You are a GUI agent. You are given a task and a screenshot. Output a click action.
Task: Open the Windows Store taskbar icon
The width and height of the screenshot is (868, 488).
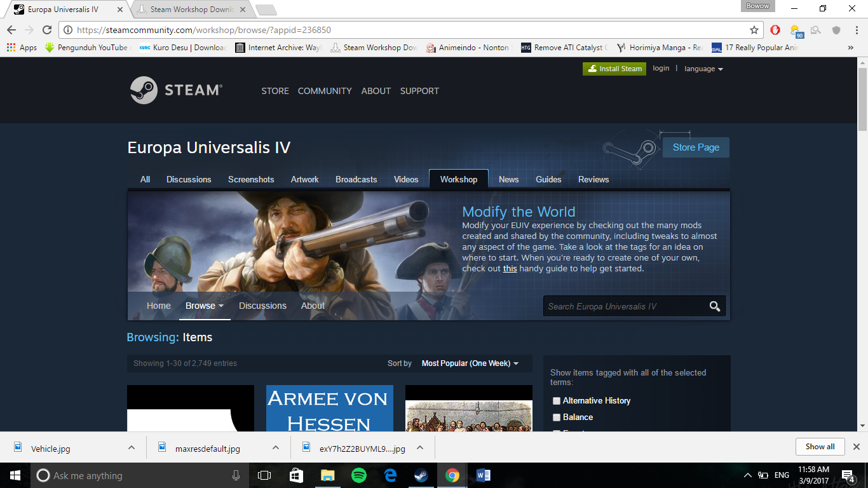(296, 475)
